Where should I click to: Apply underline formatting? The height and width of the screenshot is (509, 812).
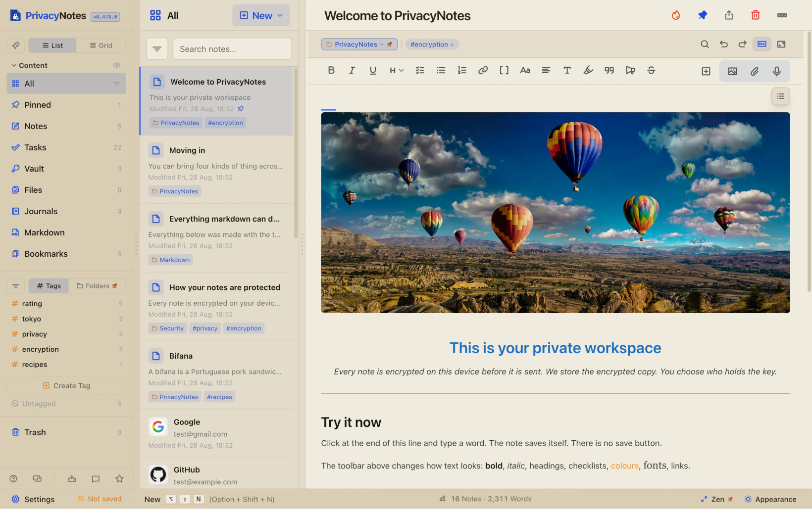373,70
